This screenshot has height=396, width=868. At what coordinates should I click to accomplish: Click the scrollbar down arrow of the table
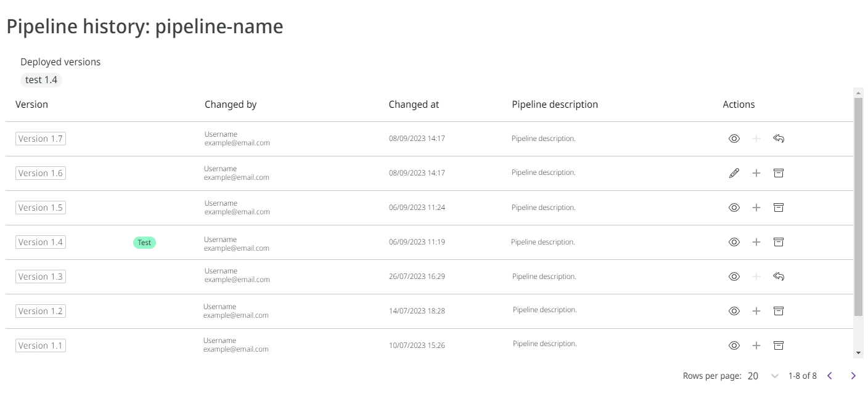click(858, 353)
